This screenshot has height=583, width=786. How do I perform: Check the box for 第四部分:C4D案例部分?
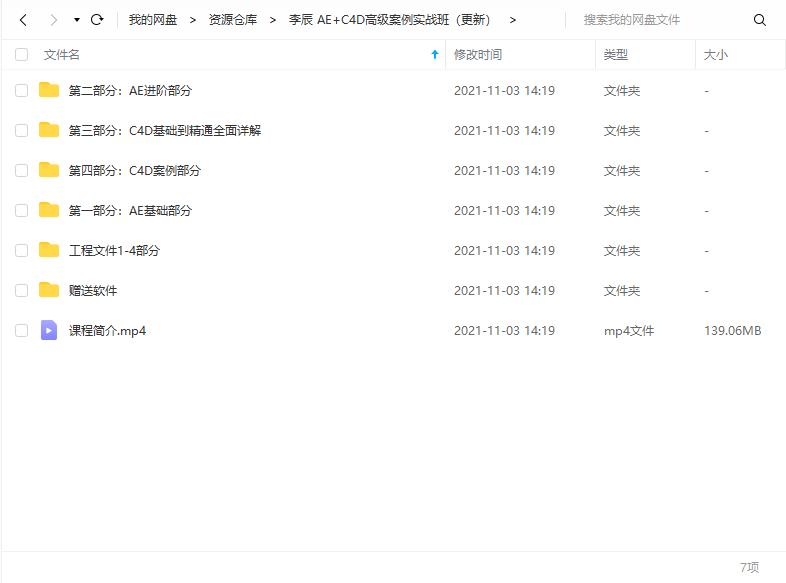click(22, 171)
